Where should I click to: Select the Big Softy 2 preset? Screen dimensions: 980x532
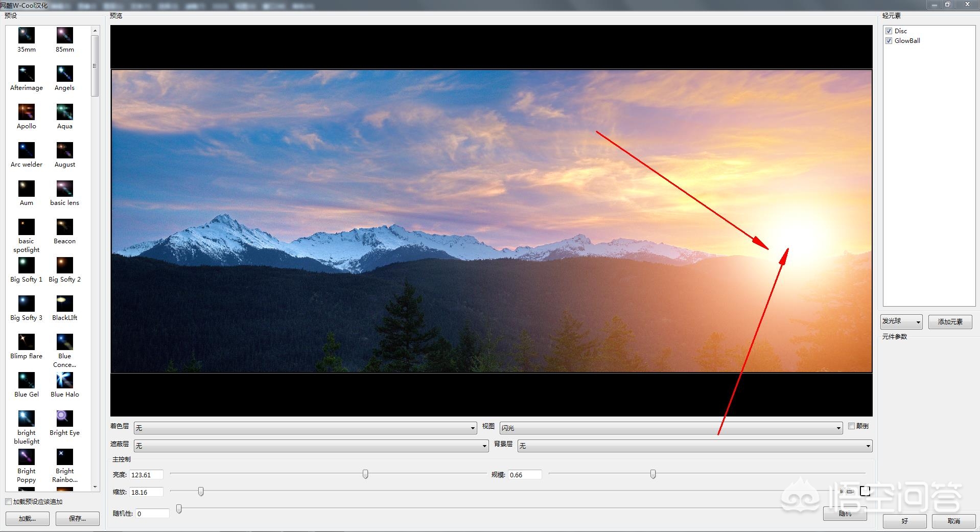[x=64, y=266]
